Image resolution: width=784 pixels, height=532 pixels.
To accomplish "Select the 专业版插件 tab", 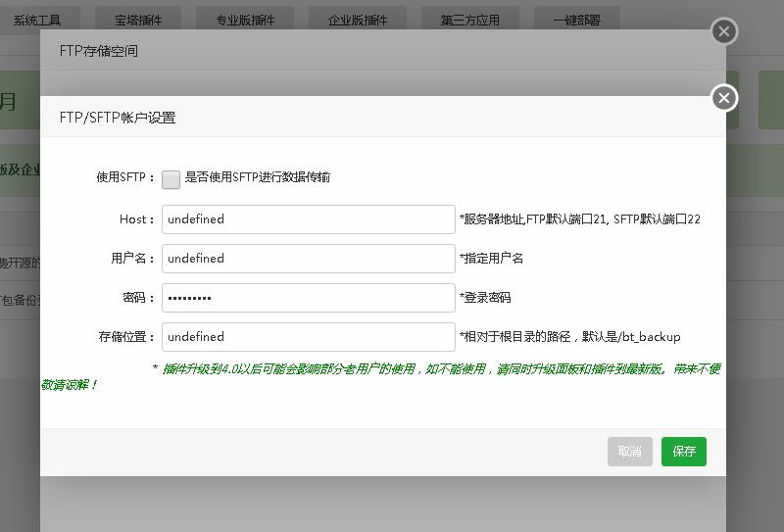I will pos(245,20).
